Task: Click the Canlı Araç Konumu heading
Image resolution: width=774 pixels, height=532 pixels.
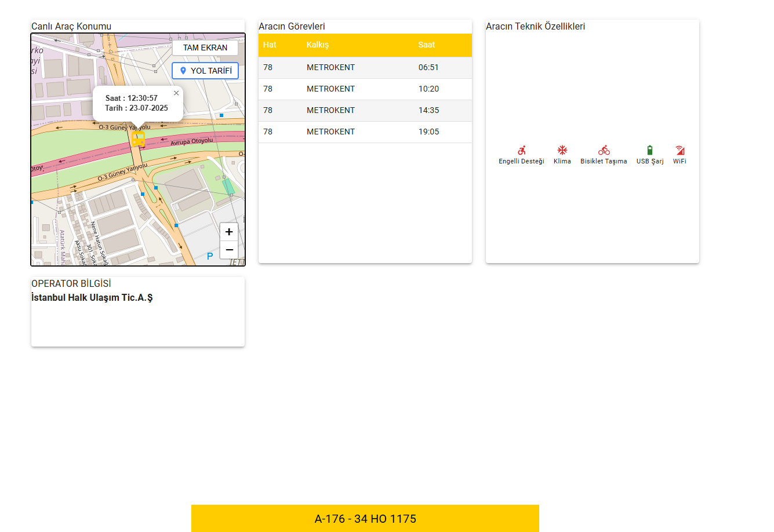Action: [71, 26]
